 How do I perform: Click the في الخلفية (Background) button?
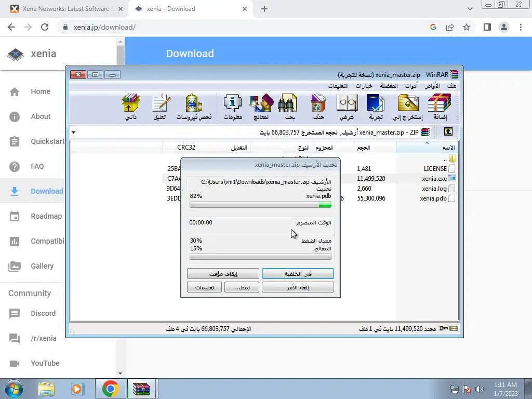298,274
